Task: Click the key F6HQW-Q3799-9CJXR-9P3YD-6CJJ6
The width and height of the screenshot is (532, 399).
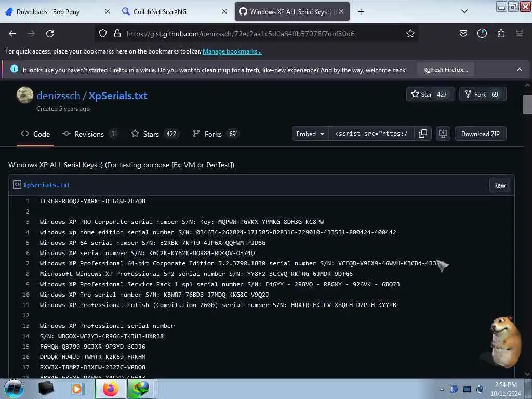Action: tap(92, 347)
